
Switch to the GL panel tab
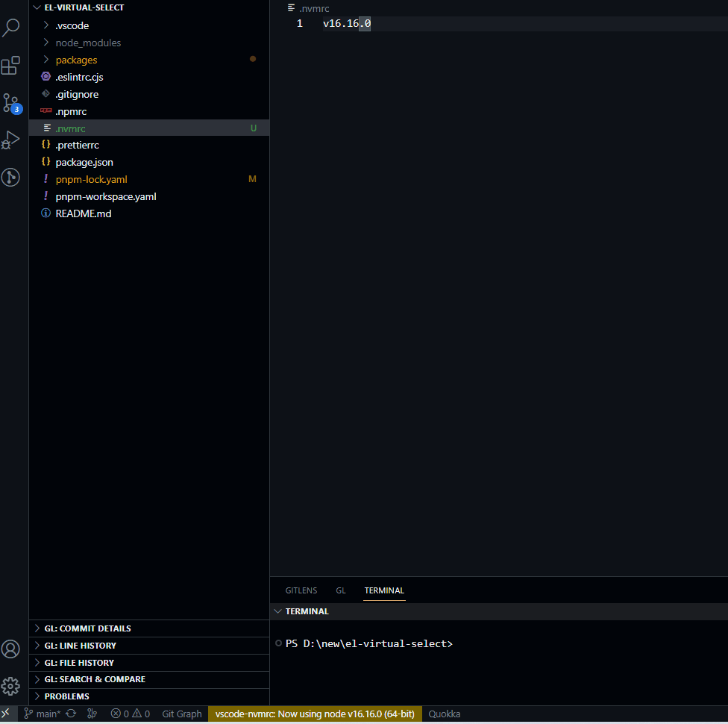pyautogui.click(x=341, y=590)
